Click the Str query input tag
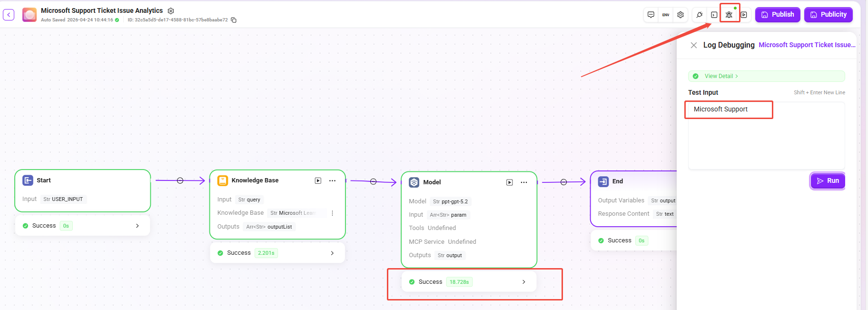868x310 pixels. [249, 200]
